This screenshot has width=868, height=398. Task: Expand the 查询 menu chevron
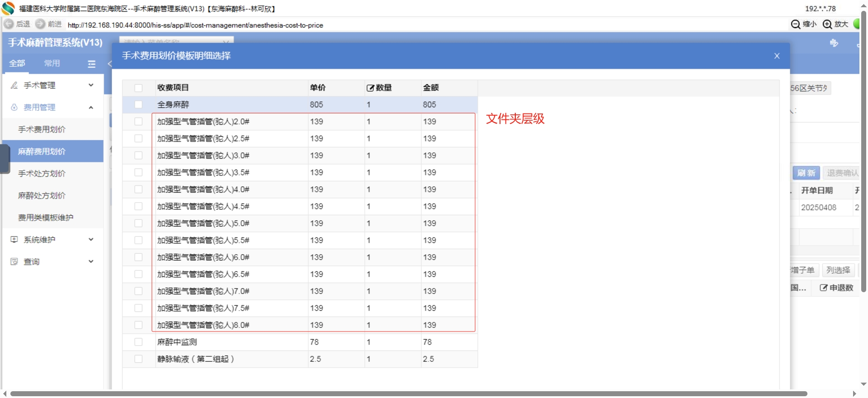[91, 261]
